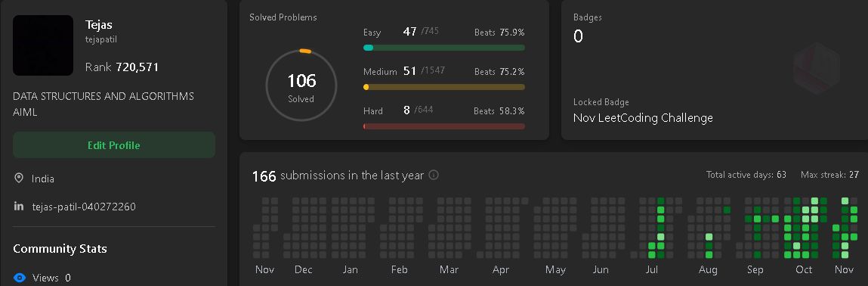Click the 106 Solved progress circle
Viewport: 868px width, 286px height.
(301, 85)
